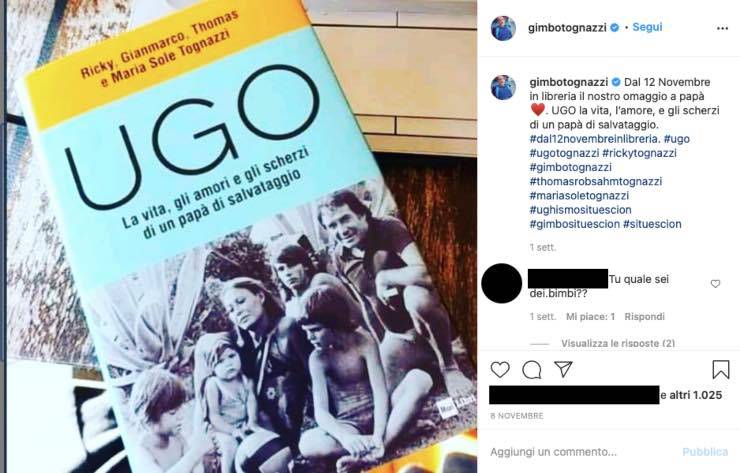Like the comment "Tu quale sei dei bimbi??"
Screen dimensions: 740x473
point(715,284)
